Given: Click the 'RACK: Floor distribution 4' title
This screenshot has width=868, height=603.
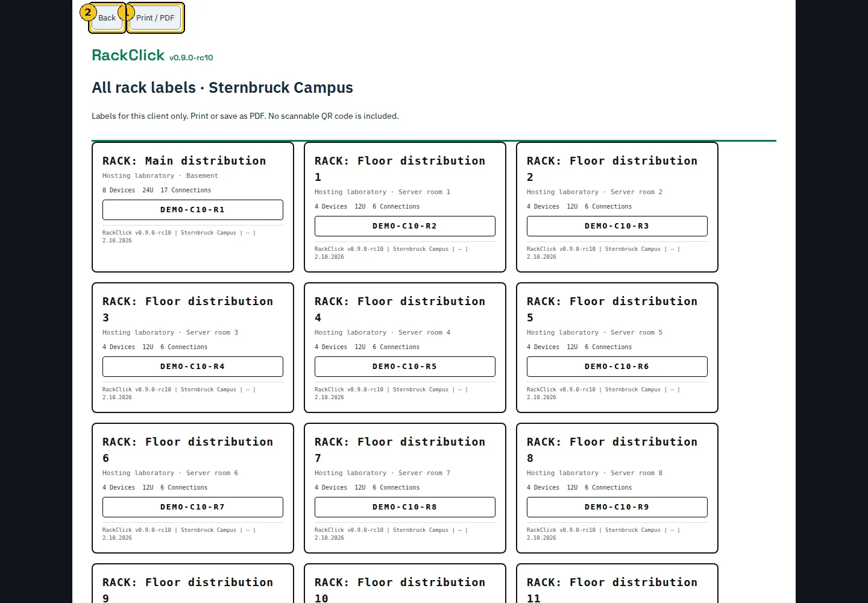Looking at the screenshot, I should point(400,309).
